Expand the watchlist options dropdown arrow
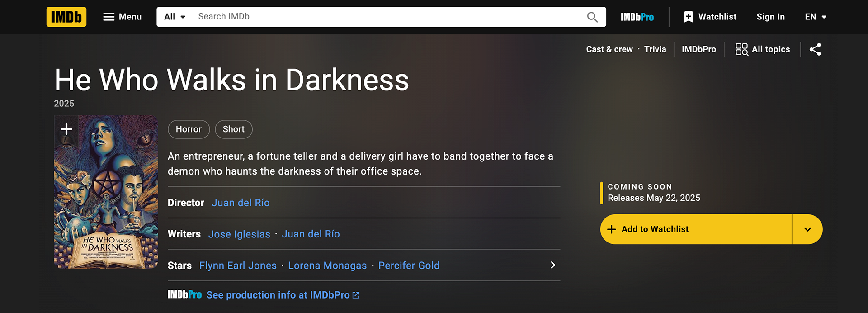This screenshot has width=868, height=313. (807, 229)
